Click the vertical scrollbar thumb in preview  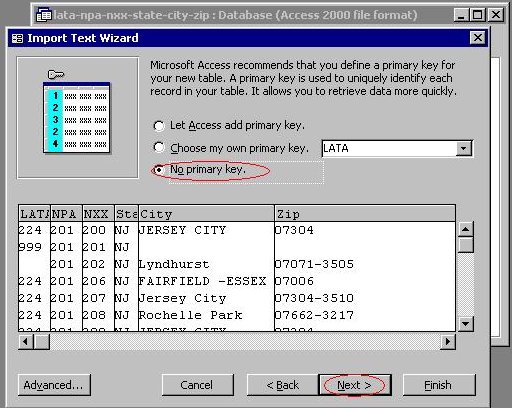pos(466,245)
